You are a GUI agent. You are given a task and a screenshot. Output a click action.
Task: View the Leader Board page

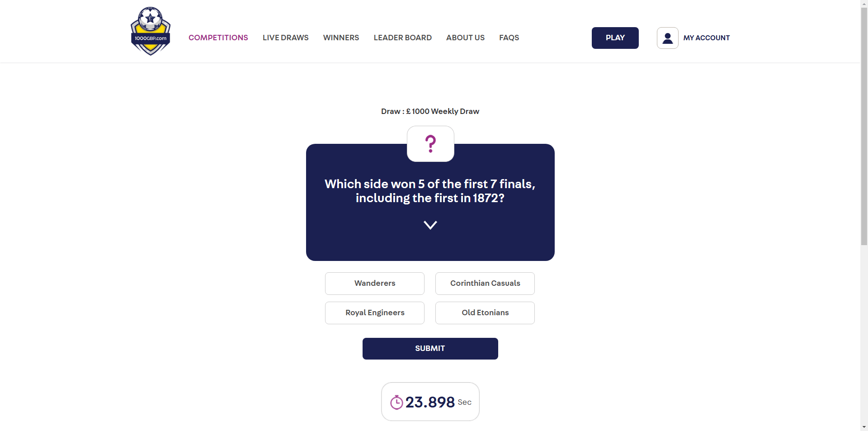pos(402,38)
